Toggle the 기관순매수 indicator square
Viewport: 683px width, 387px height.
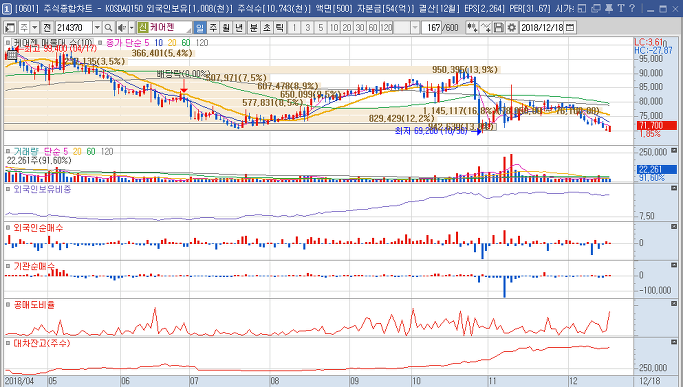click(8, 266)
